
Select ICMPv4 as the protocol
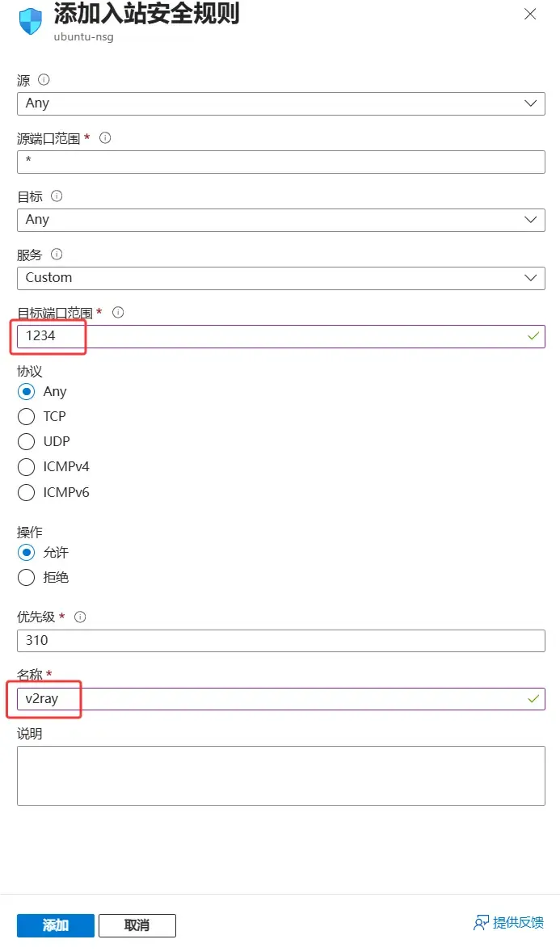point(26,466)
